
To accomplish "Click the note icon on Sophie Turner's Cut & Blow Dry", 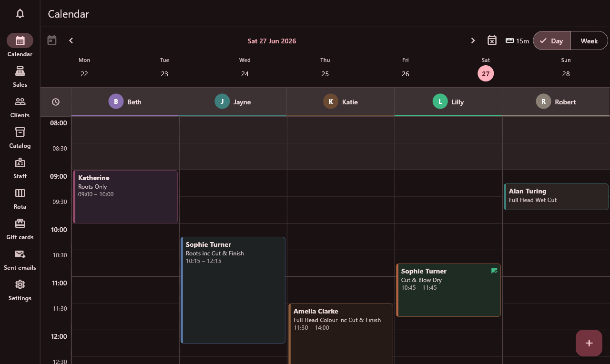I will pyautogui.click(x=494, y=271).
